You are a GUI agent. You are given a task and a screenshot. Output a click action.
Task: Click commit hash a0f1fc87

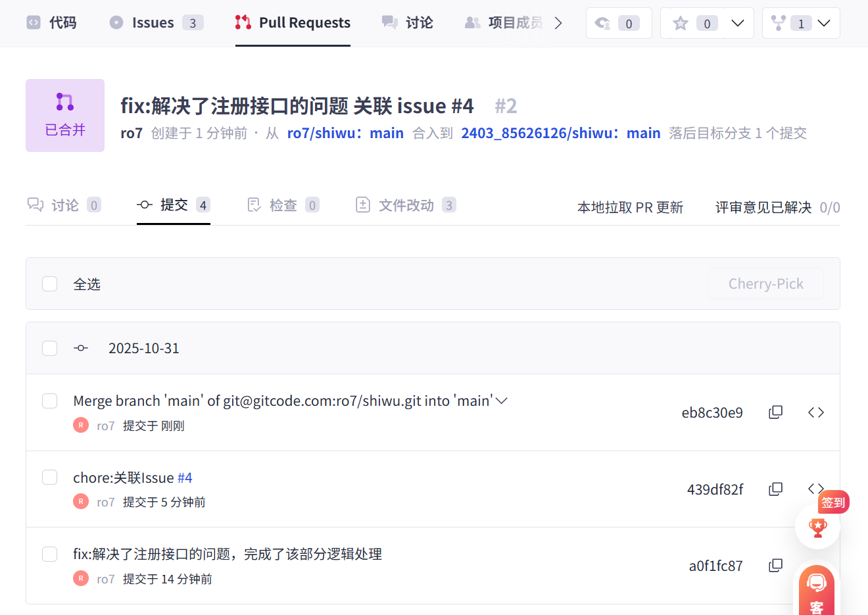pos(716,566)
